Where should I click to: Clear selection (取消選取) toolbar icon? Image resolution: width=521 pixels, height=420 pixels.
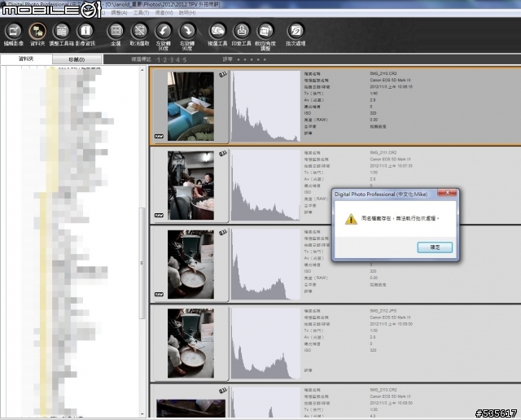(x=139, y=34)
